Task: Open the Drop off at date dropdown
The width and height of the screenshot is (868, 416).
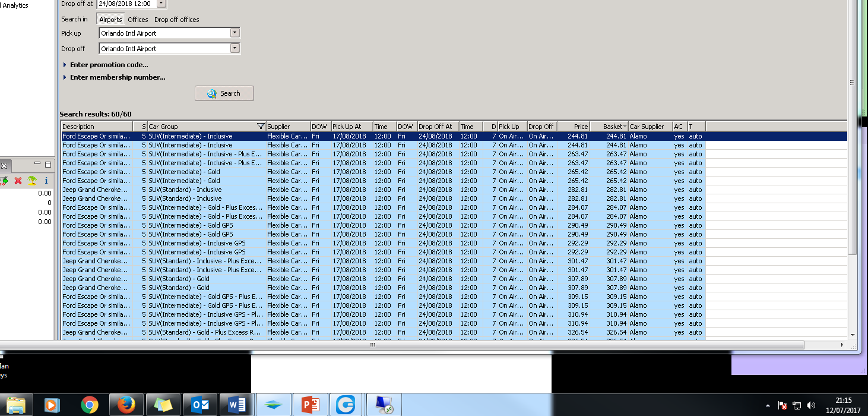Action: tap(161, 4)
